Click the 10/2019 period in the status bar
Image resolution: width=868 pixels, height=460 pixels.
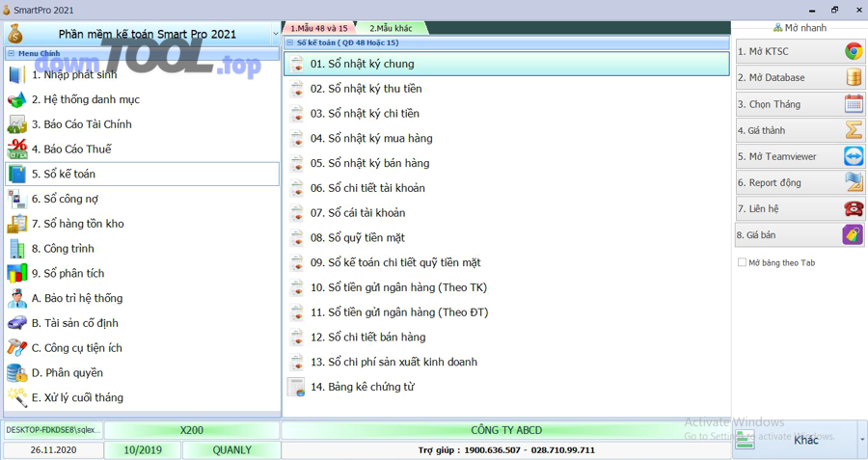143,450
